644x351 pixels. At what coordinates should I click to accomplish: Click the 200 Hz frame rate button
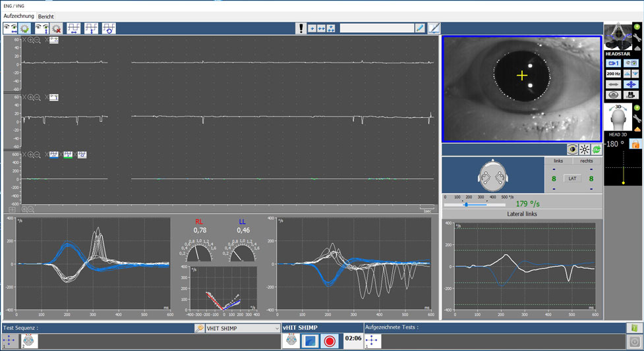click(613, 74)
